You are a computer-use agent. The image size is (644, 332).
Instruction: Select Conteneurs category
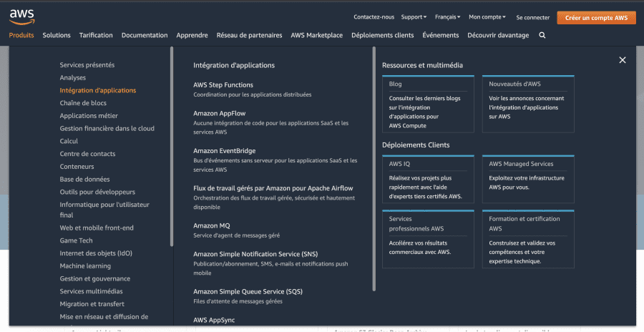tap(77, 167)
